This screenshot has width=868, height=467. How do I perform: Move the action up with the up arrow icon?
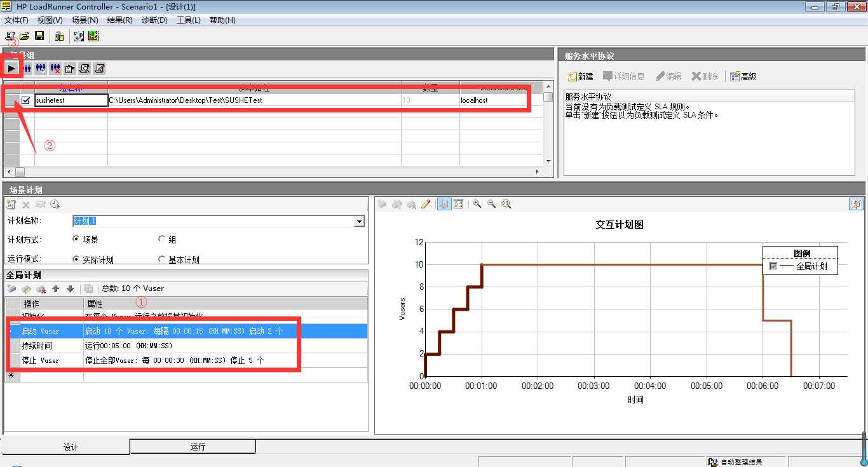(x=56, y=288)
